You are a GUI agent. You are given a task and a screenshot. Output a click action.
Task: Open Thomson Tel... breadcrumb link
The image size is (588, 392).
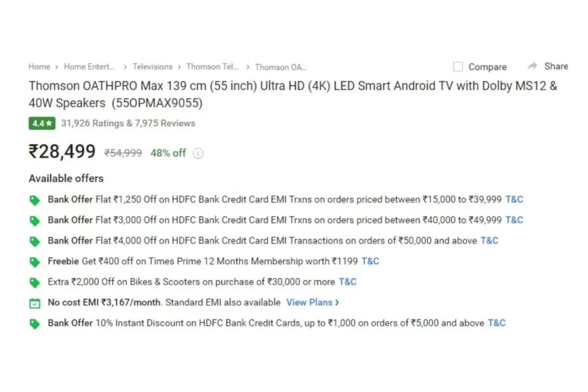point(212,67)
